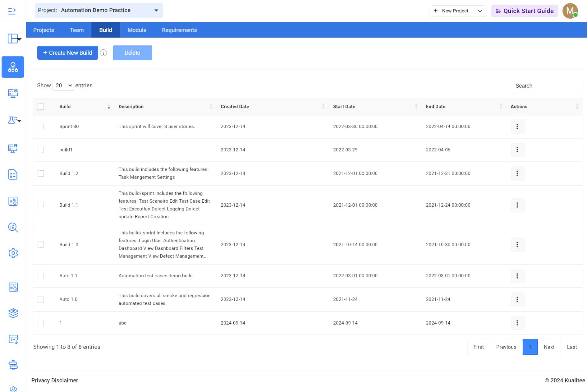Image resolution: width=587 pixels, height=392 pixels.
Task: Open the three-dot actions menu for Auto 1.0
Action: 517,299
